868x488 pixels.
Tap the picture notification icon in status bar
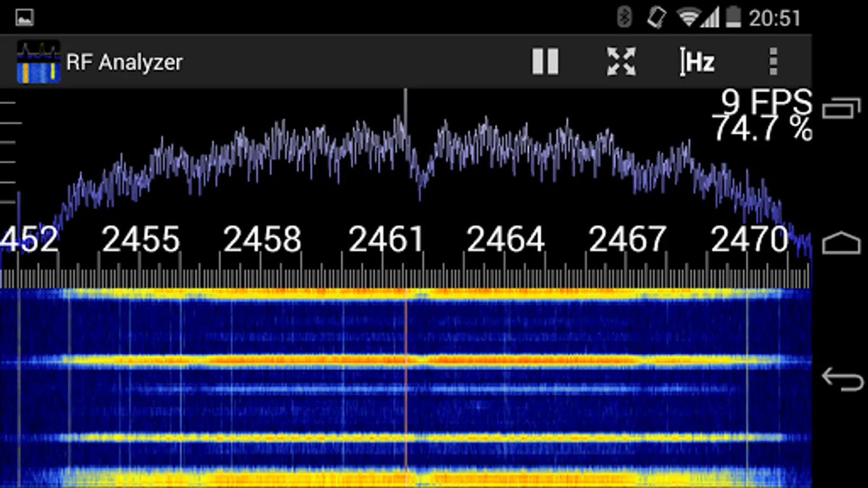24,17
